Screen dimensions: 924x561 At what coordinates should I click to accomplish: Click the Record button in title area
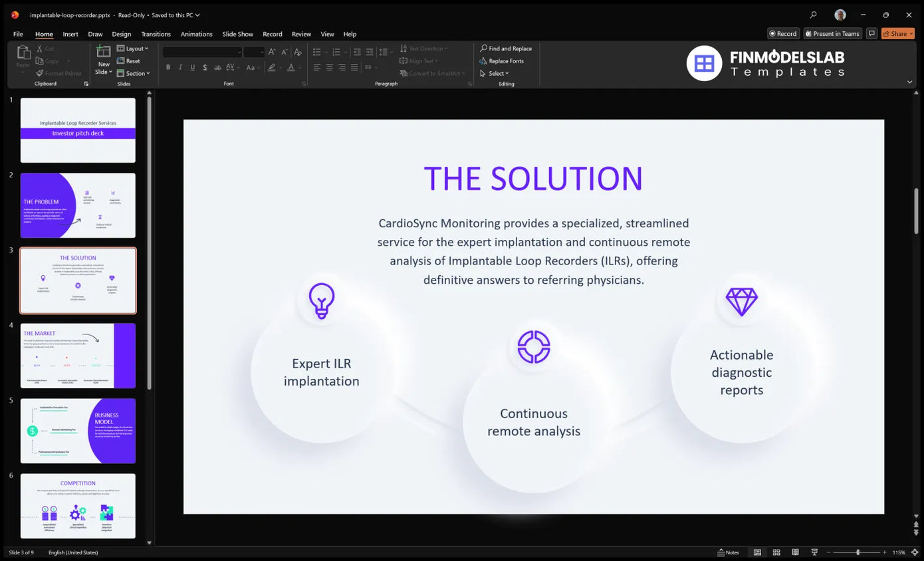783,33
